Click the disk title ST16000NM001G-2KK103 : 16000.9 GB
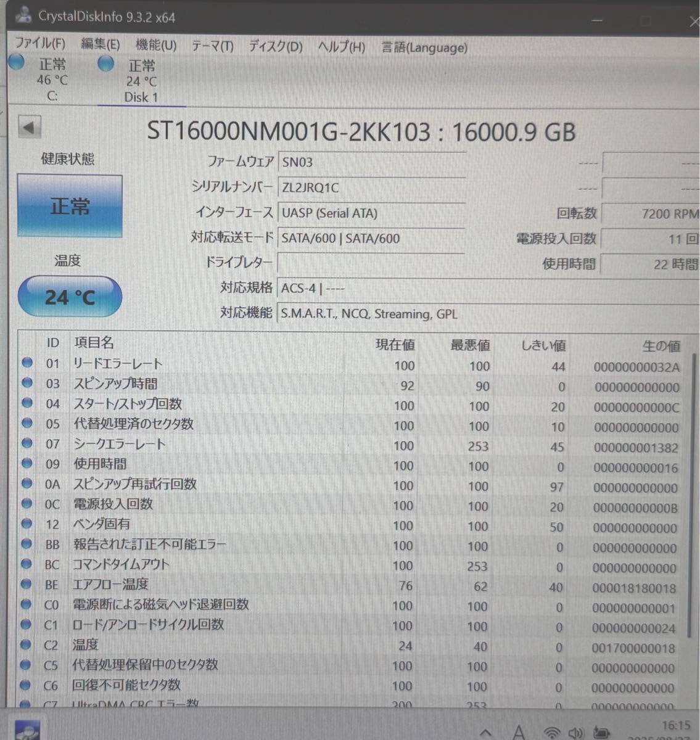Image resolution: width=700 pixels, height=740 pixels. pyautogui.click(x=361, y=132)
